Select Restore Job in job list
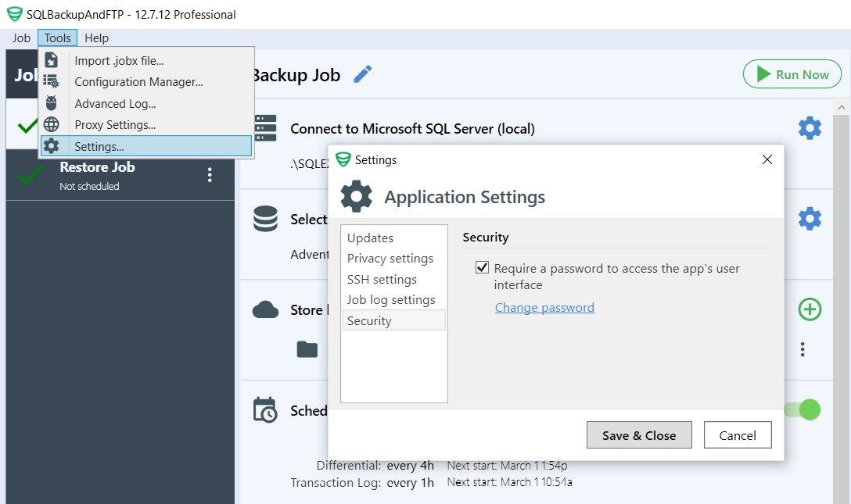 120,175
